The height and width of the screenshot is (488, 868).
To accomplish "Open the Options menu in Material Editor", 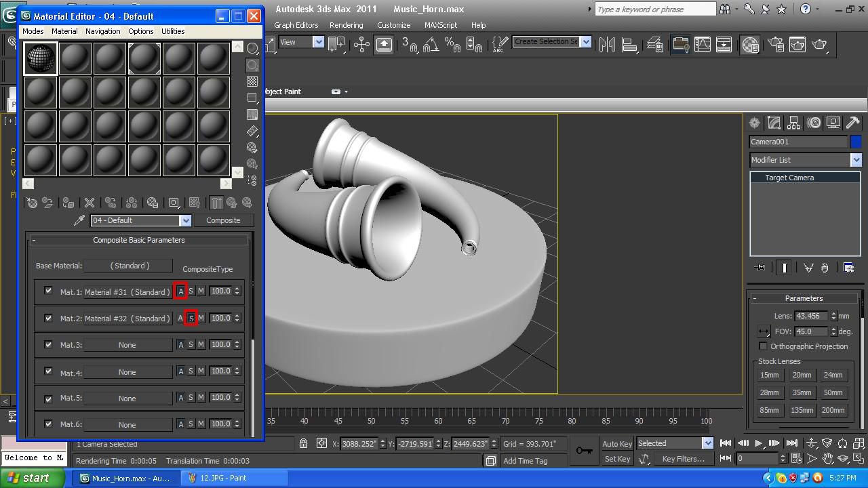I will pos(140,31).
